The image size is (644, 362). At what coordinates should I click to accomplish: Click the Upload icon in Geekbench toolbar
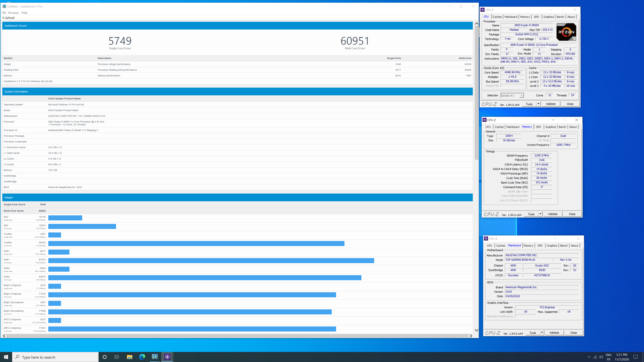pyautogui.click(x=3, y=17)
